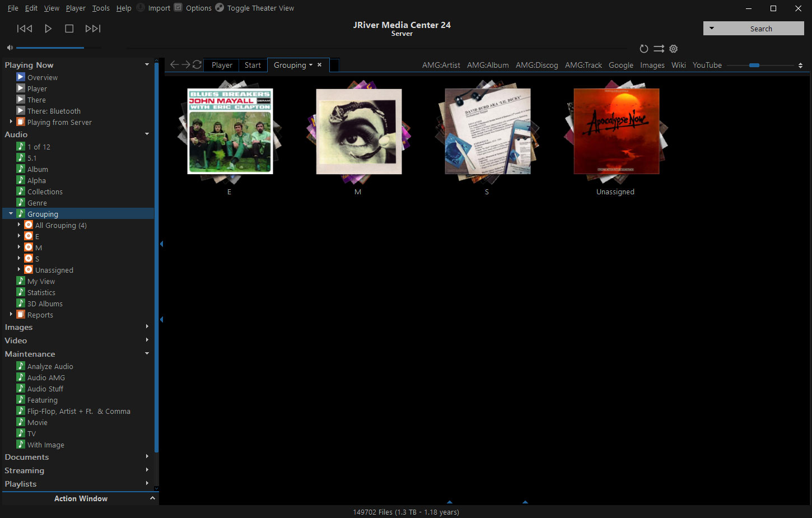
Task: Open the Images web link
Action: click(x=652, y=65)
